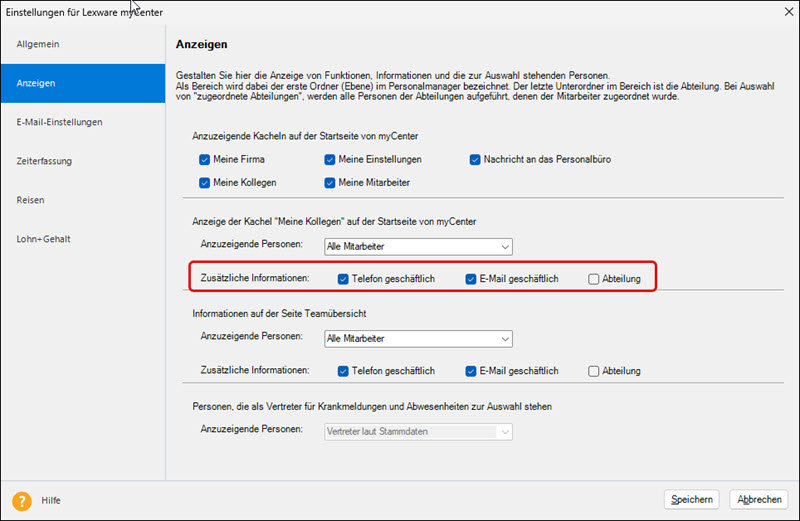Uncheck the Meine Firma tile checkbox
This screenshot has width=800, height=521.
(205, 160)
